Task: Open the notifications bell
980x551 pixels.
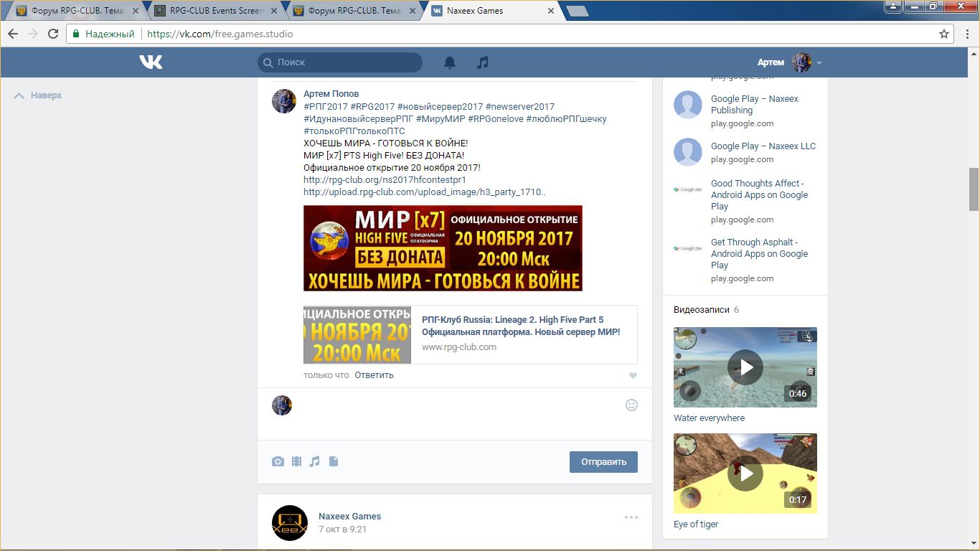Action: tap(450, 62)
